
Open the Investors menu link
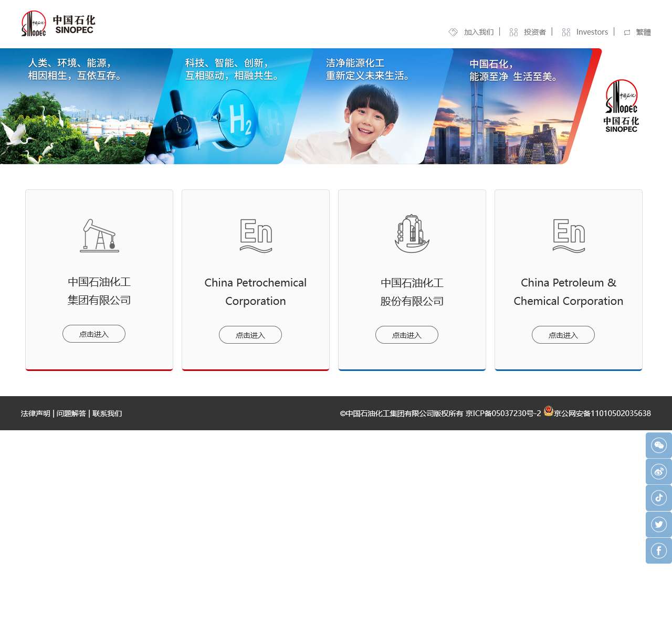click(592, 33)
